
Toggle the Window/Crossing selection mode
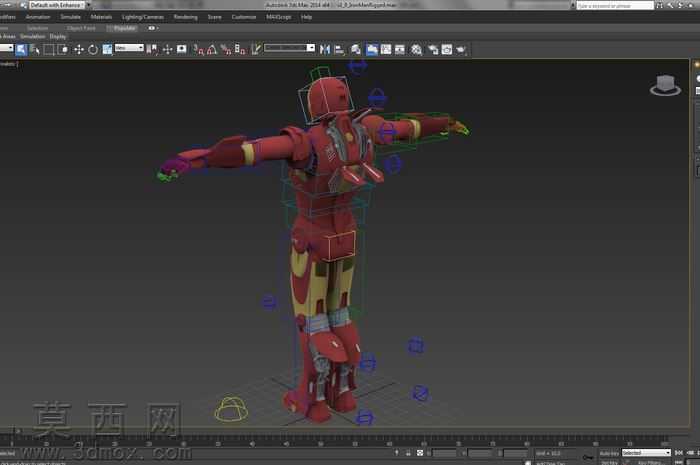tap(63, 50)
